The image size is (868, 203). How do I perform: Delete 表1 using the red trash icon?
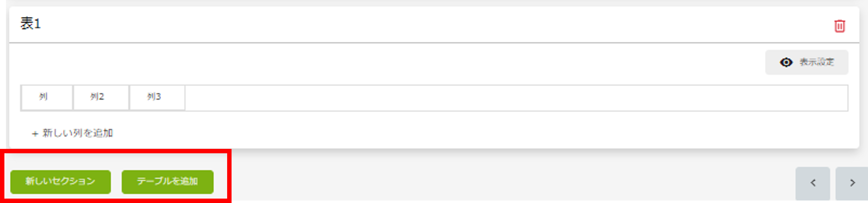(x=839, y=26)
